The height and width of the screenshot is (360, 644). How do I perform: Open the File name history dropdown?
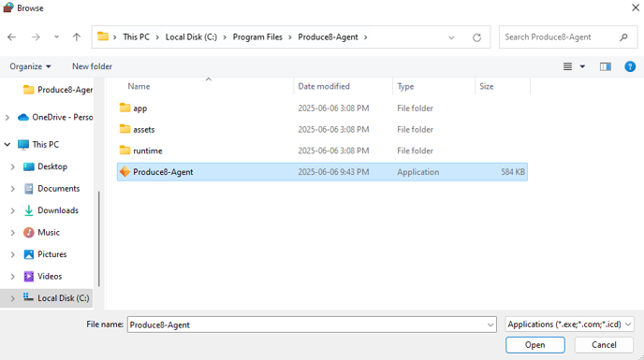(490, 324)
